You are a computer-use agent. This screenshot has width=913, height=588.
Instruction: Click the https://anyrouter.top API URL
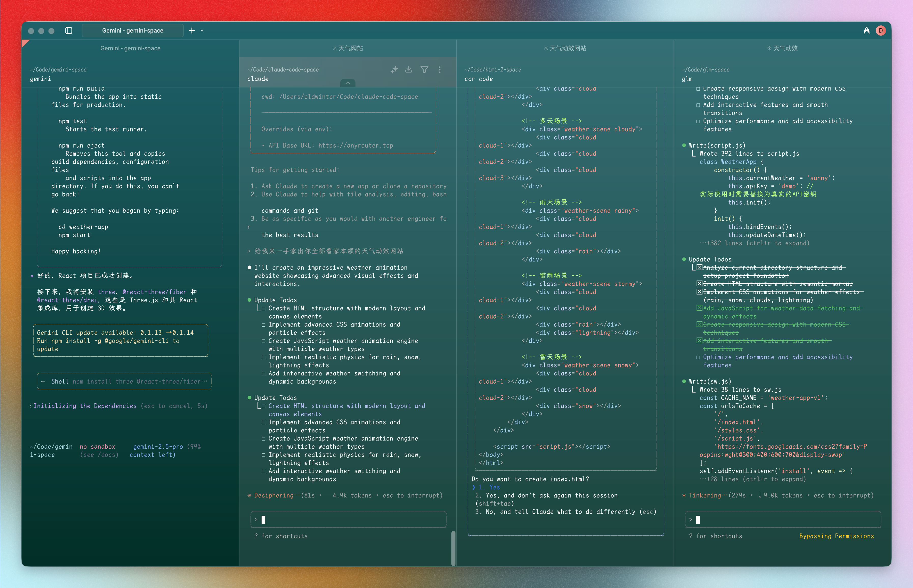355,145
